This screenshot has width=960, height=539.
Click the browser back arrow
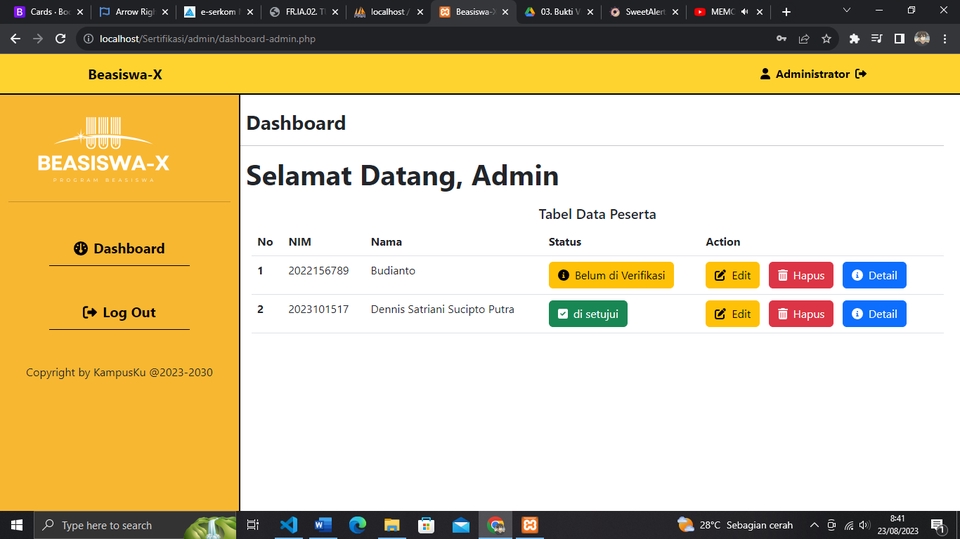(15, 39)
